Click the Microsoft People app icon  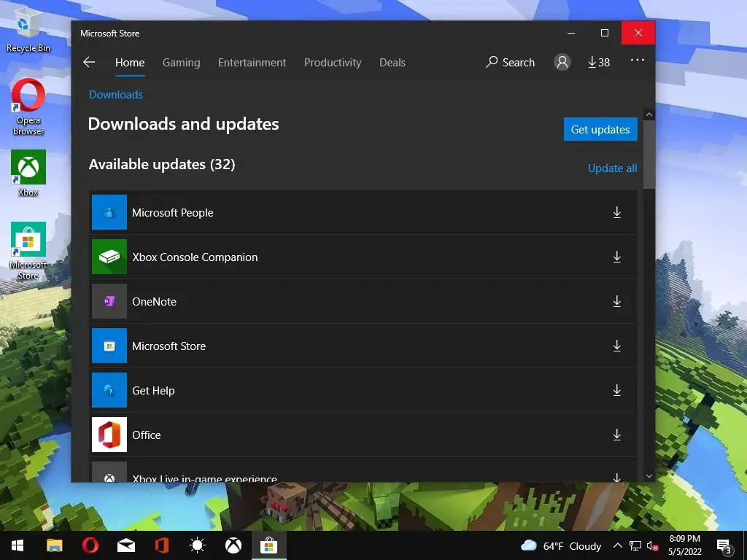(109, 212)
